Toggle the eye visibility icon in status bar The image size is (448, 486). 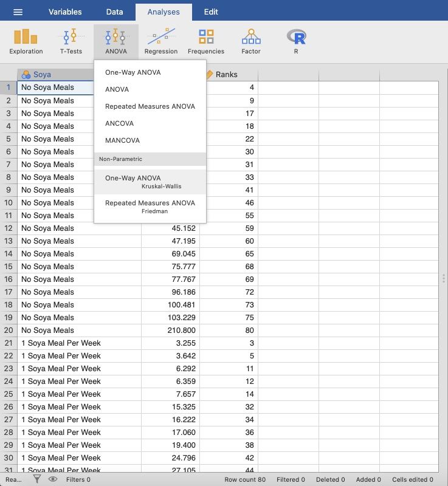coord(53,479)
